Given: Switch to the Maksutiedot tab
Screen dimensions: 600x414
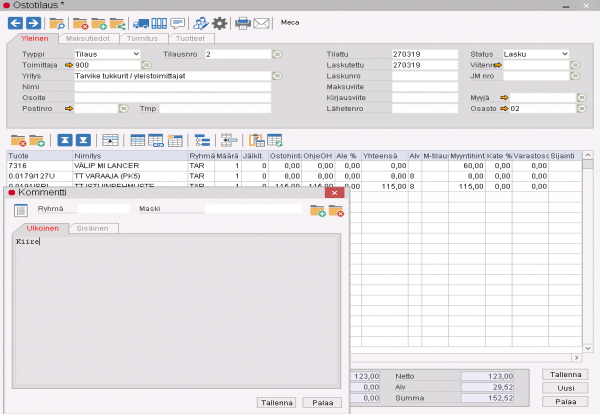Looking at the screenshot, I should (x=88, y=39).
